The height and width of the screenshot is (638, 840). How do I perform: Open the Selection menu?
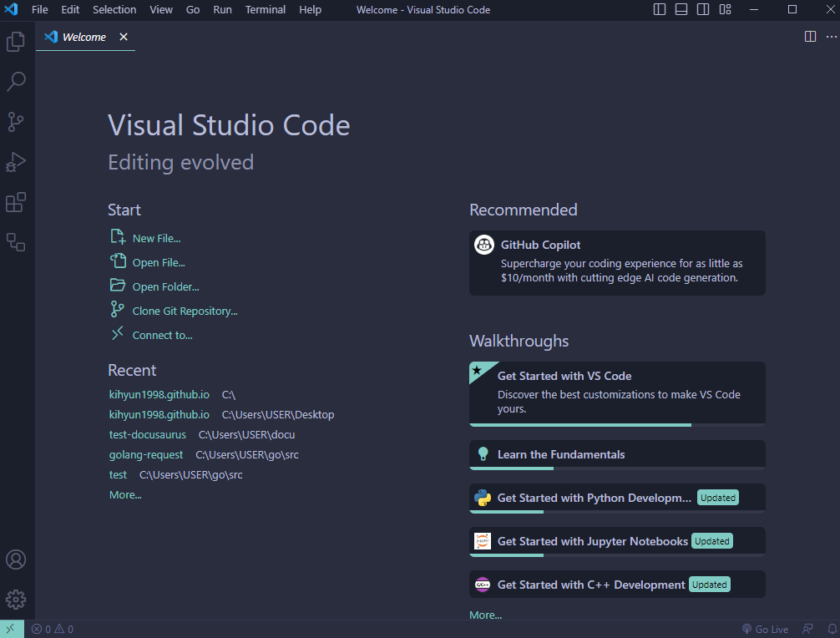114,10
